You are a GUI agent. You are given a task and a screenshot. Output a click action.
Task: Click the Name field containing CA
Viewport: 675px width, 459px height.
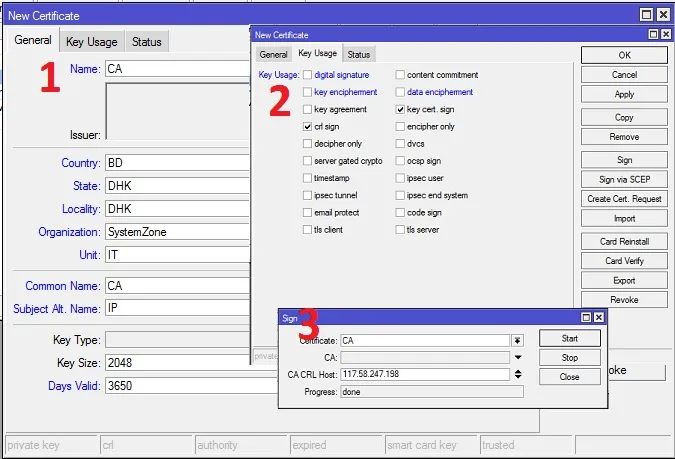[177, 69]
